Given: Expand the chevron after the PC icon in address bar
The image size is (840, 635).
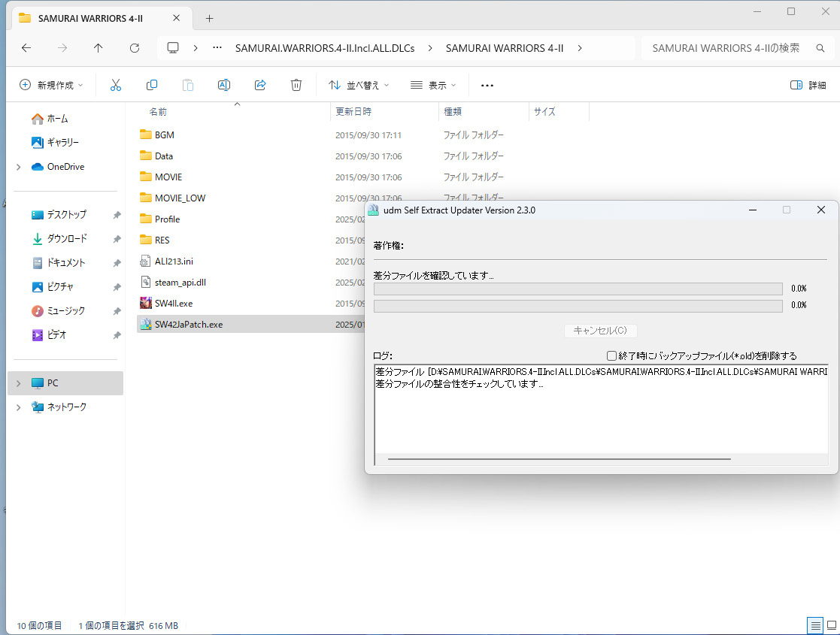Looking at the screenshot, I should (196, 48).
